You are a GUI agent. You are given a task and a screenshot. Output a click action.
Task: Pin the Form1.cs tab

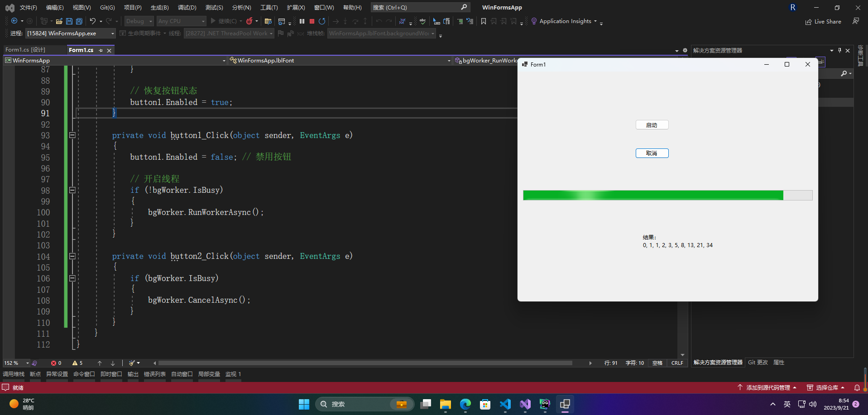(101, 50)
